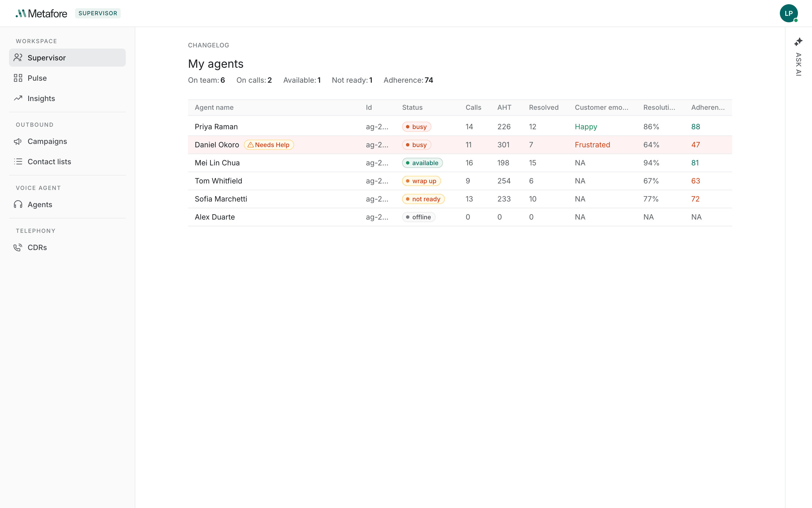Click the Ask AI sparkle icon
This screenshot has height=508, width=812.
click(798, 42)
